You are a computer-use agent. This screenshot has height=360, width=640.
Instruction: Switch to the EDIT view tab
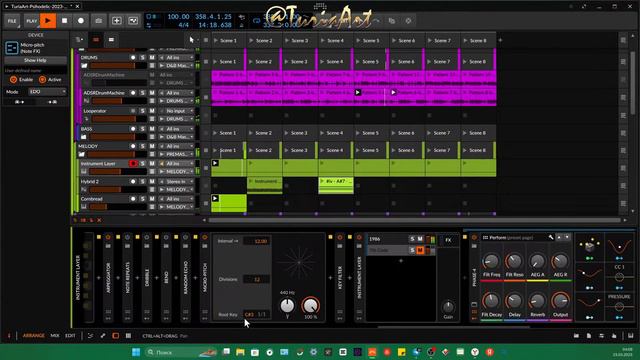pyautogui.click(x=70, y=336)
